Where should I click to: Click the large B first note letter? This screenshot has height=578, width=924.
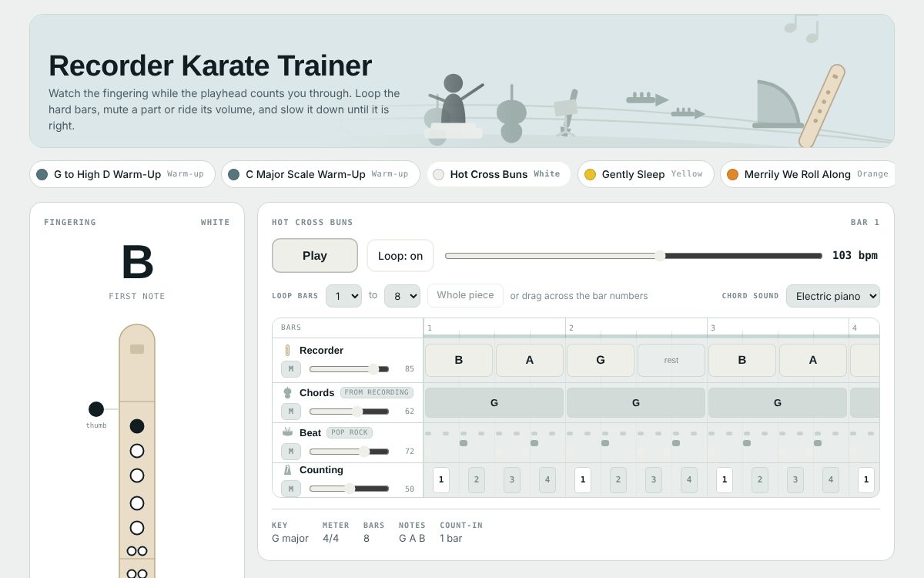137,262
